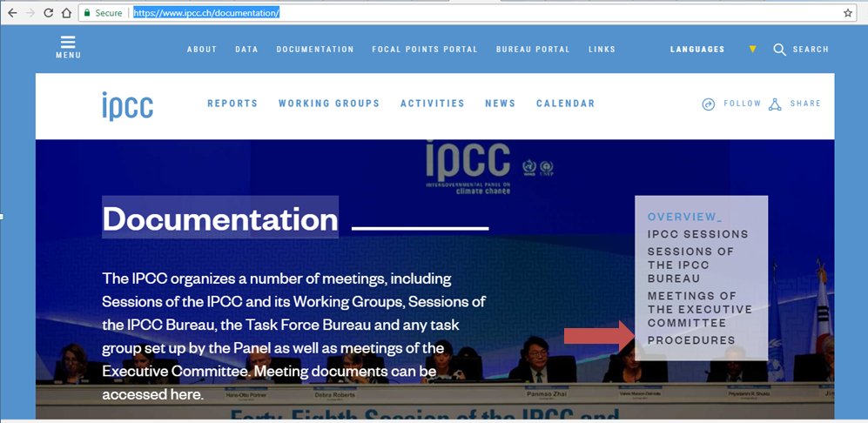
Task: Select NEWS main menu item
Action: 501,104
